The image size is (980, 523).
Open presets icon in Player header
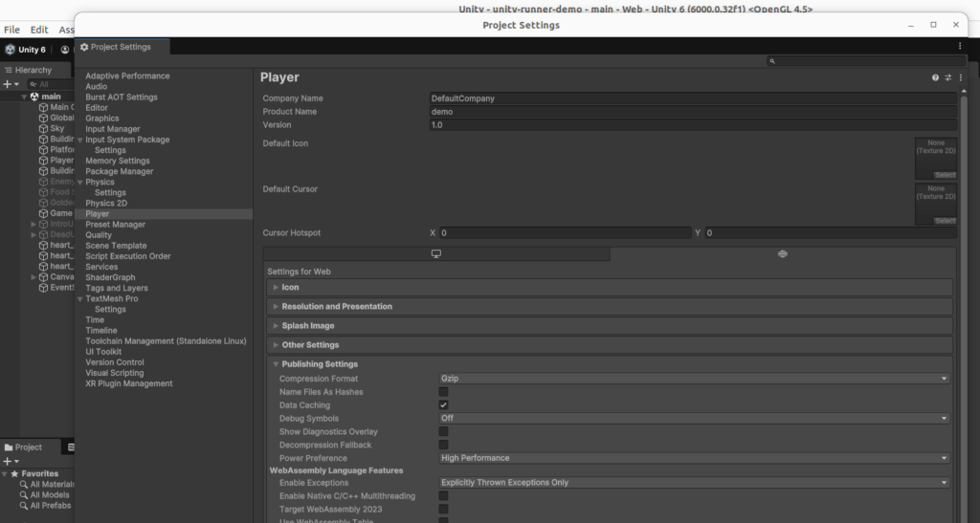click(947, 78)
